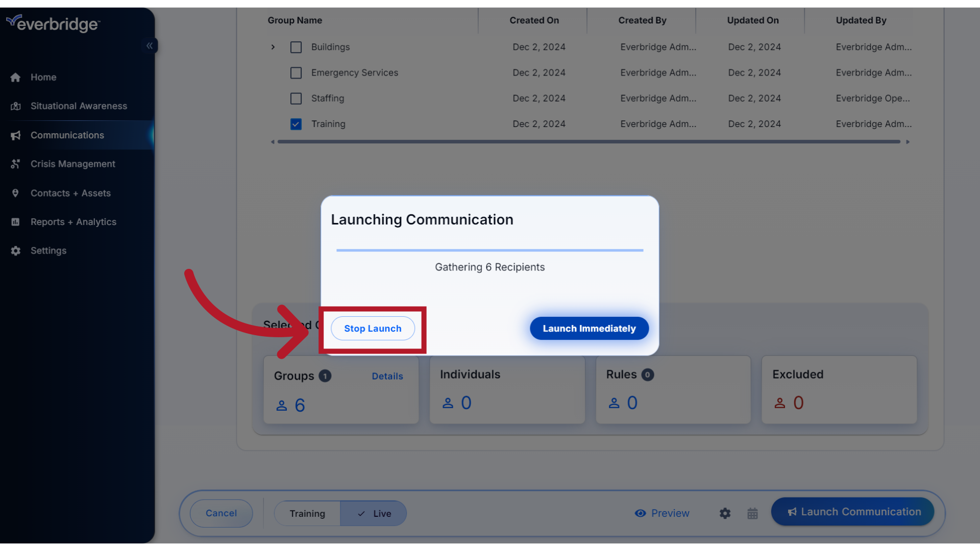Sort by Created On column header

click(534, 20)
